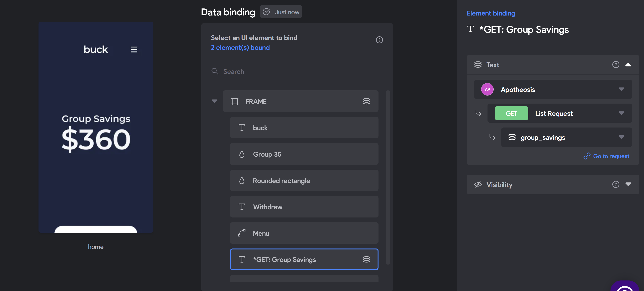Select the Group 35 layer row
This screenshot has width=644, height=291.
[x=304, y=154]
